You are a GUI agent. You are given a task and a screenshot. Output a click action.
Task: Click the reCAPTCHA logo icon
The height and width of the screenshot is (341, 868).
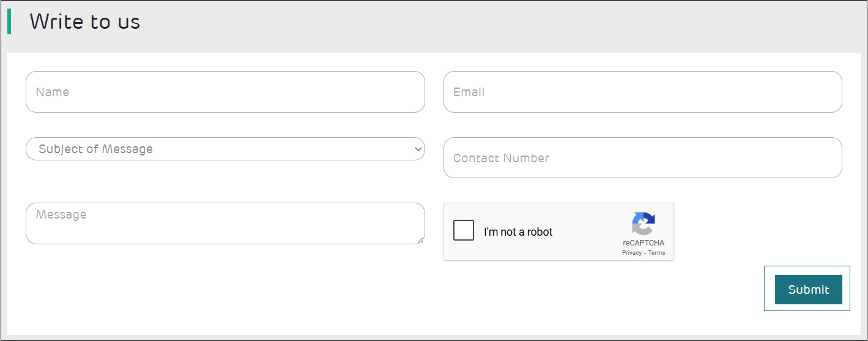pos(644,224)
